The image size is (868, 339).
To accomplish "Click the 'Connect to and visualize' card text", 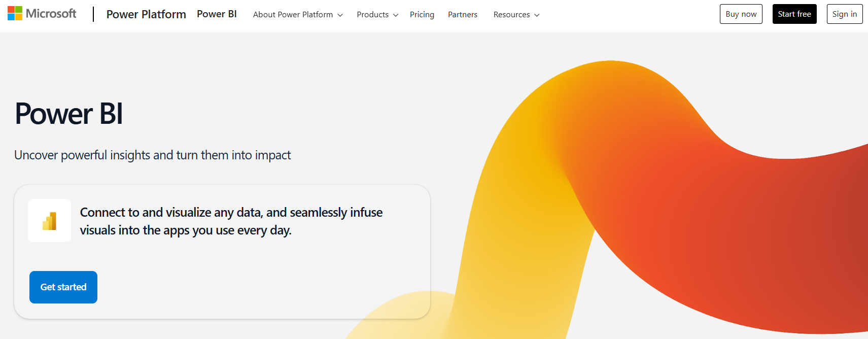I will (x=231, y=221).
